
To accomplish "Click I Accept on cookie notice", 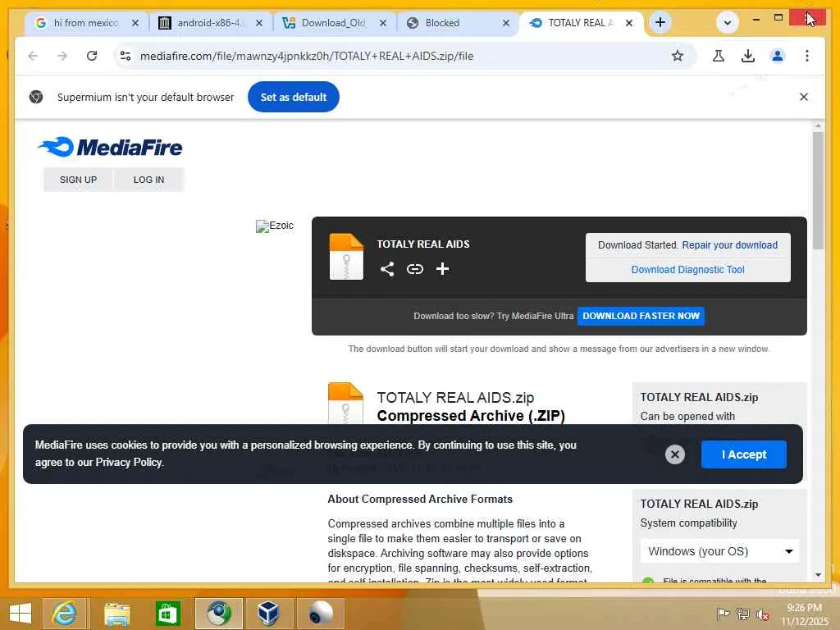I will 743,454.
